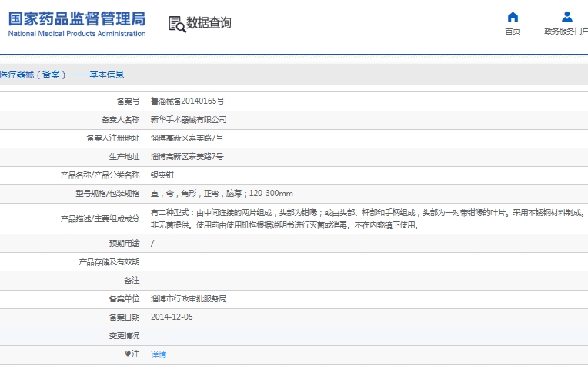The image size is (588, 369).
Task: Click the 备案人名称 row label
Action: click(x=120, y=119)
